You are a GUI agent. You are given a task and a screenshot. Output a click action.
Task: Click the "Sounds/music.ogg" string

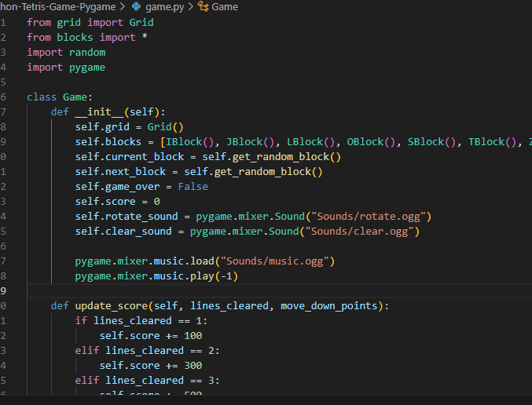tap(278, 261)
